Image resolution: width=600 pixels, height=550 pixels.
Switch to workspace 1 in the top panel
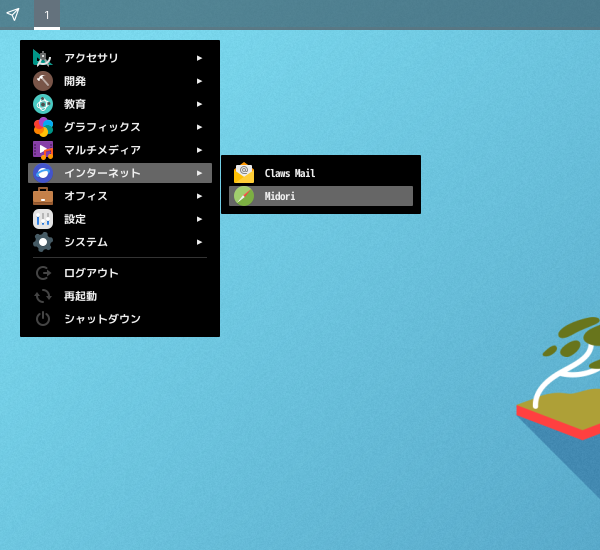pos(46,15)
